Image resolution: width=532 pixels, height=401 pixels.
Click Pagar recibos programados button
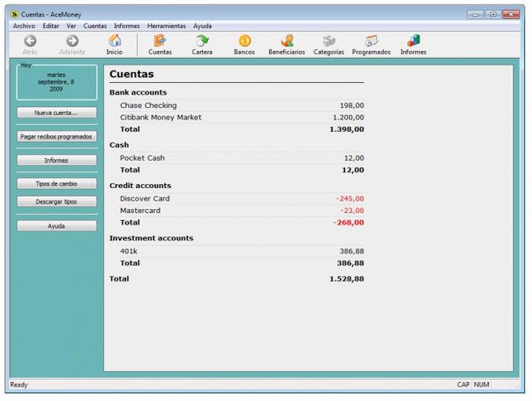point(56,136)
